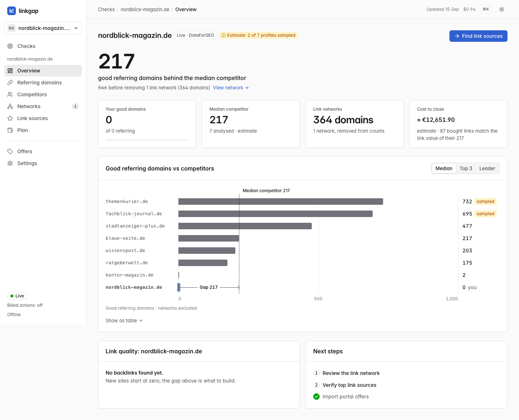519x420 pixels.
Task: Click the Your good domains card
Action: (x=147, y=124)
